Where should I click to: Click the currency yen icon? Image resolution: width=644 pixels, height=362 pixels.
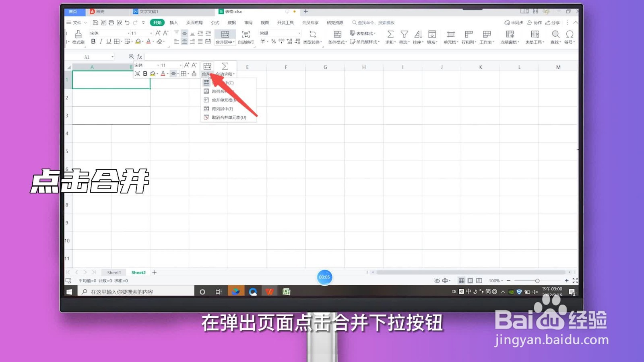[263, 41]
